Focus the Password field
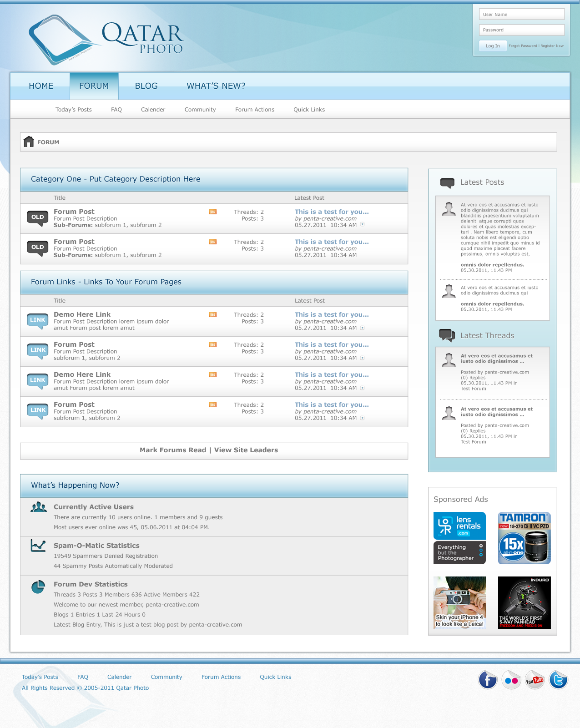The width and height of the screenshot is (580, 728). (521, 30)
